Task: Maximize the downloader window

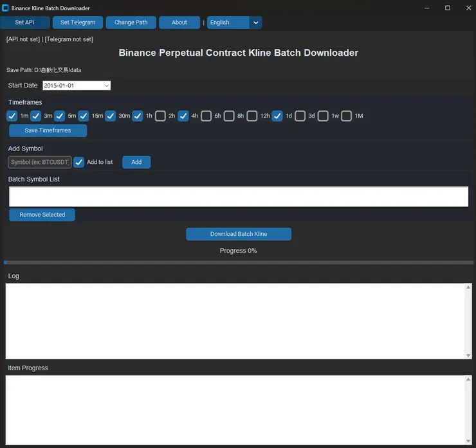Action: [448, 8]
